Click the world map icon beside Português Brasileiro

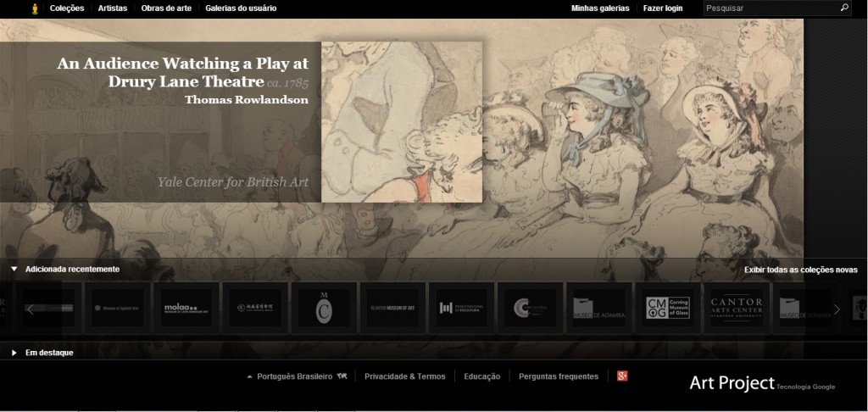click(x=342, y=376)
